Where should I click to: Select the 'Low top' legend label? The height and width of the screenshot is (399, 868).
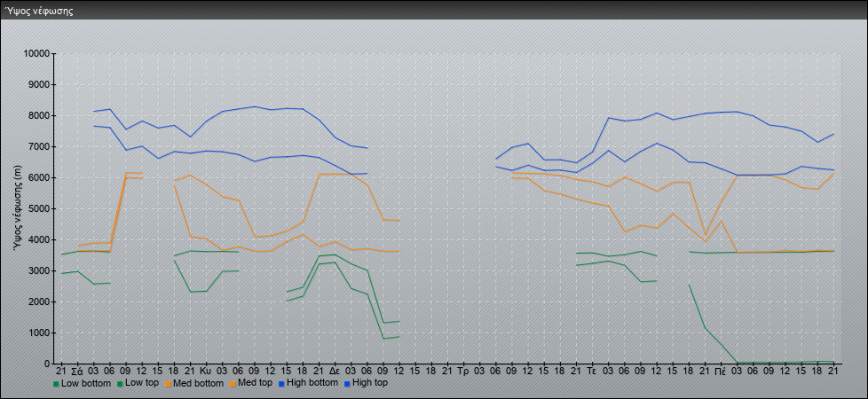point(142,383)
